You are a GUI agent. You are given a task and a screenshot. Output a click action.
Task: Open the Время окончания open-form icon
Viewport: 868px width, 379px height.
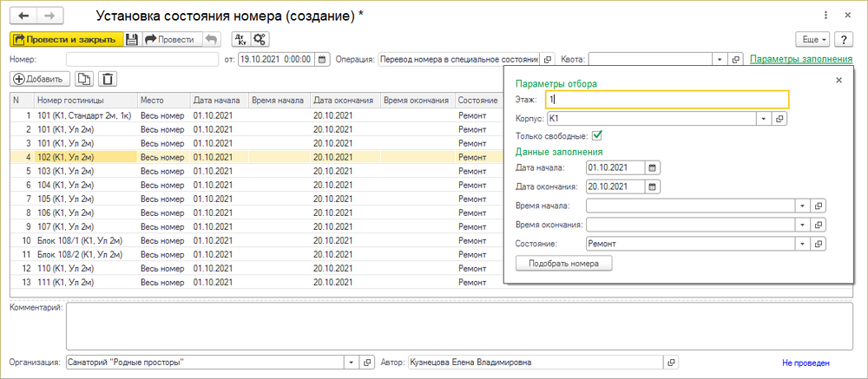click(x=819, y=225)
